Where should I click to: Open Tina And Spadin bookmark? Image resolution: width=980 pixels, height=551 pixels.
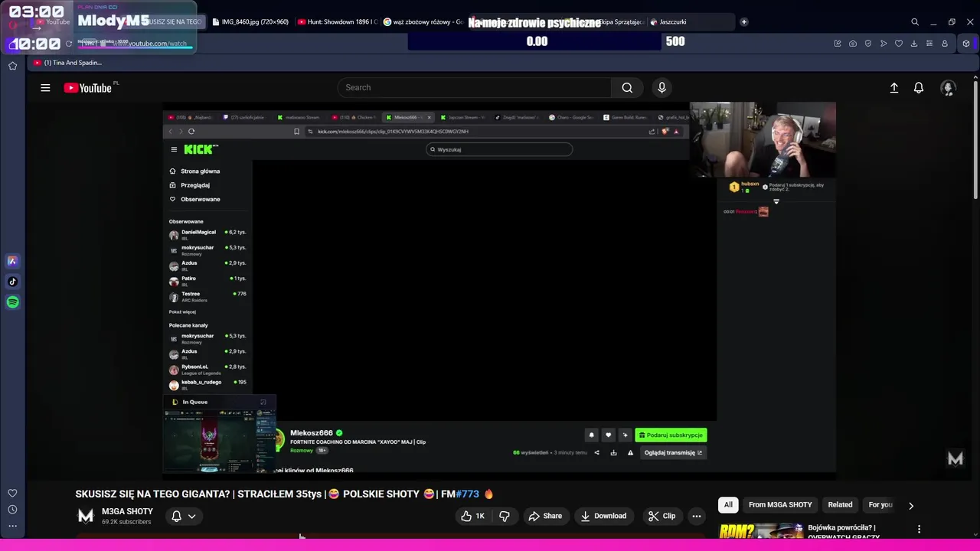[67, 63]
